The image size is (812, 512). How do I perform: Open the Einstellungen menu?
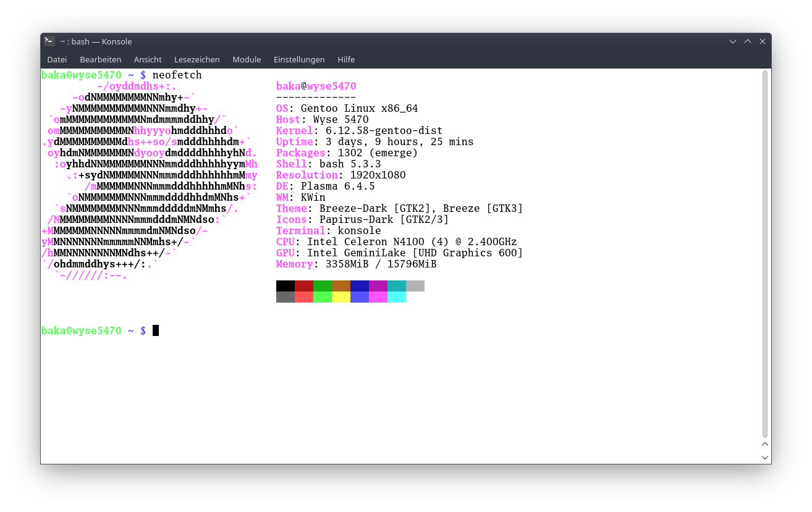coord(299,60)
